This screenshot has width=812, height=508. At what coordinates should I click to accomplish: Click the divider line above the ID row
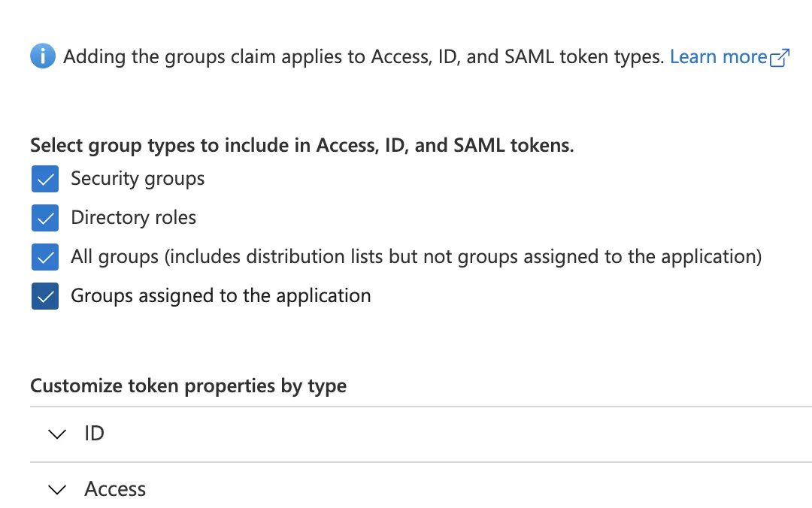(421, 407)
